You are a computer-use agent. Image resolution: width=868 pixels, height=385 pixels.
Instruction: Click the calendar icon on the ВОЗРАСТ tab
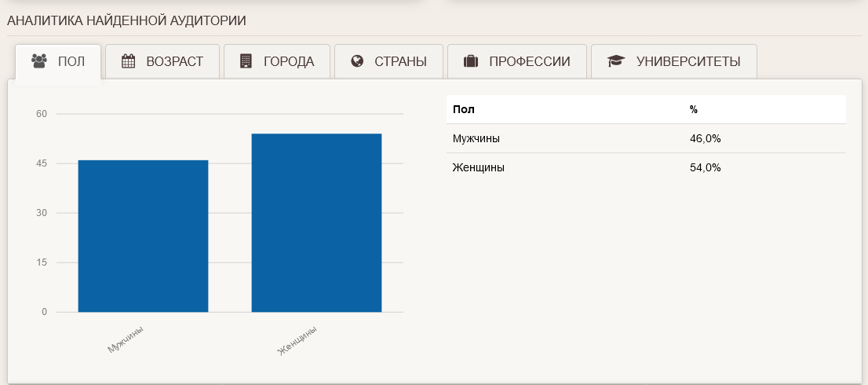(x=129, y=61)
